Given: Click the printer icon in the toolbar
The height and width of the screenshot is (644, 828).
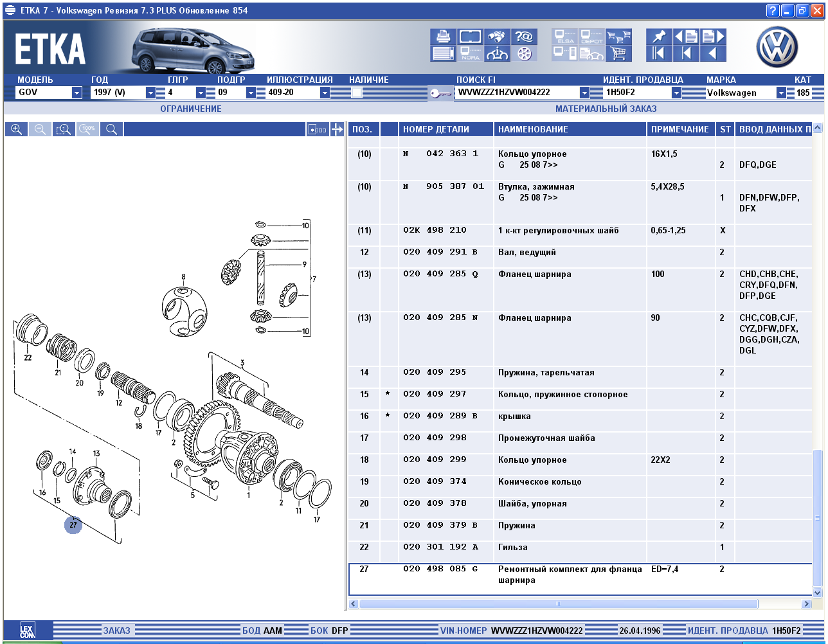Looking at the screenshot, I should 443,37.
